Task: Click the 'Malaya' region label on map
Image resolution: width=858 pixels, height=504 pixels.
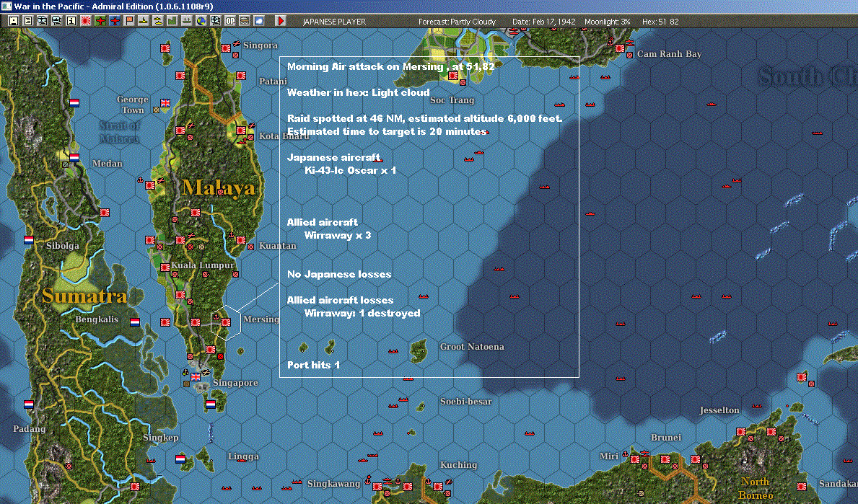Action: point(219,187)
